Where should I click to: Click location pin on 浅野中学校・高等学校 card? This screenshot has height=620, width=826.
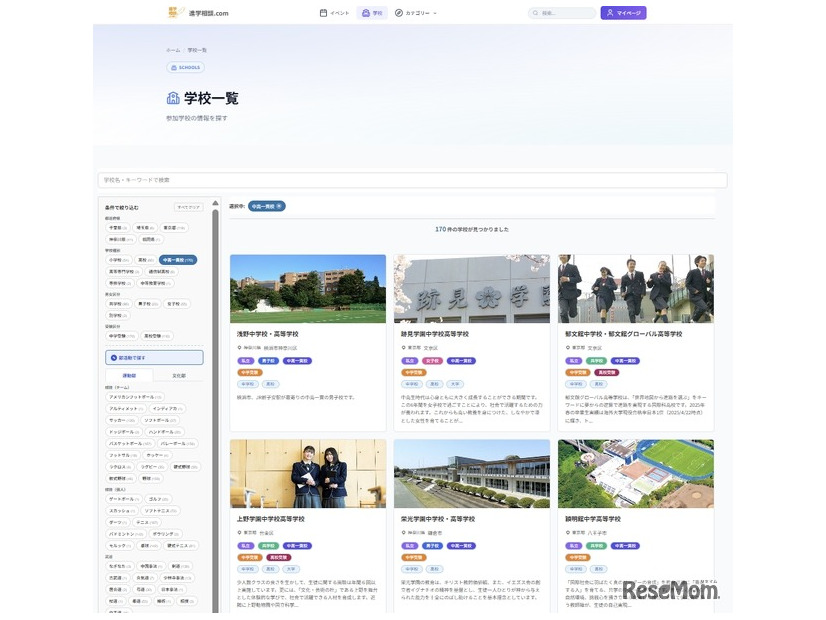coord(239,348)
